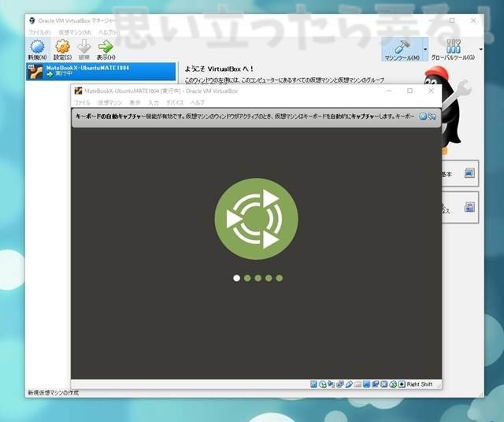This screenshot has height=422, width=504.
Task: Click the Discard (破棄) arrow icon
Action: pyautogui.click(x=84, y=46)
